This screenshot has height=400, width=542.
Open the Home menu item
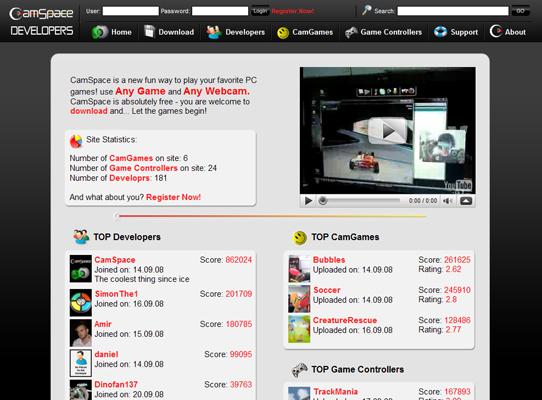121,32
